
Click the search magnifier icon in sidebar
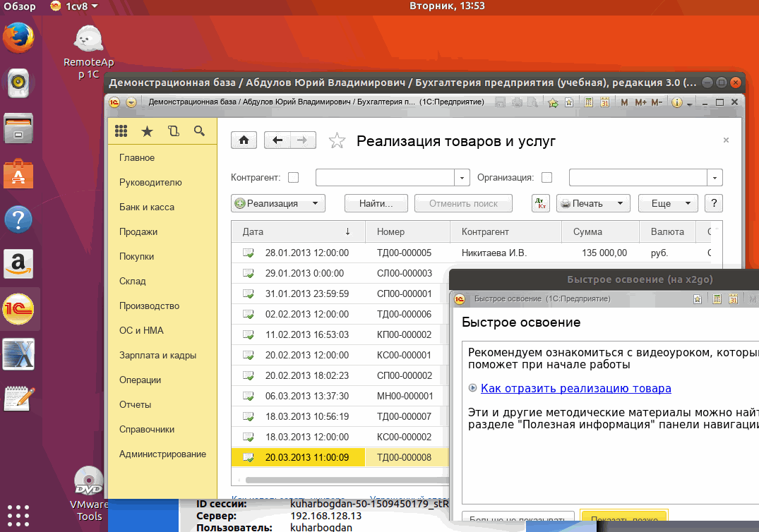pyautogui.click(x=199, y=131)
